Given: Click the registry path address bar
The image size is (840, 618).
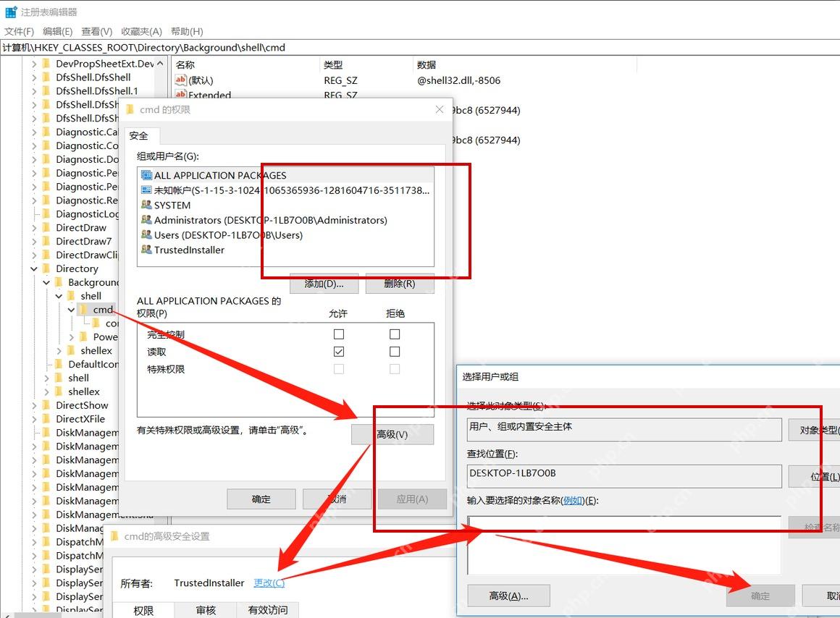Looking at the screenshot, I should (x=420, y=47).
